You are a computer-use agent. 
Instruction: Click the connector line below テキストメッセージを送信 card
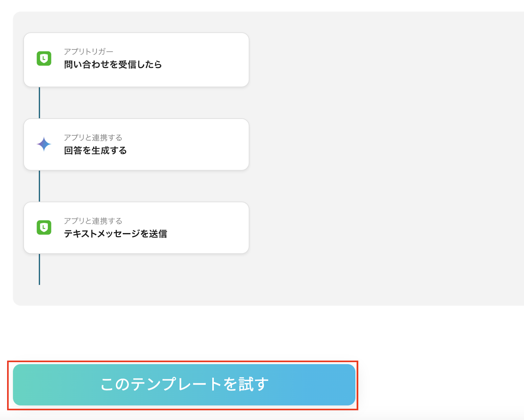pos(40,269)
